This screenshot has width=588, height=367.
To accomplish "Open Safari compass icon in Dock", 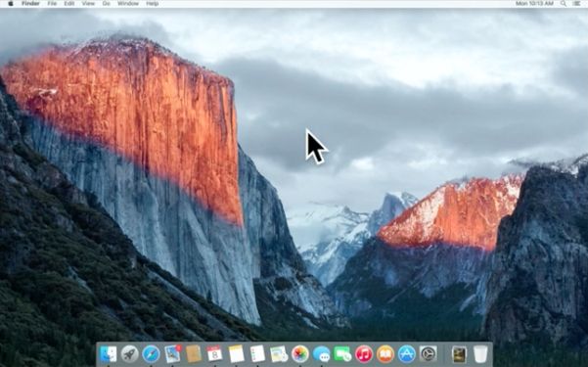I will (151, 354).
